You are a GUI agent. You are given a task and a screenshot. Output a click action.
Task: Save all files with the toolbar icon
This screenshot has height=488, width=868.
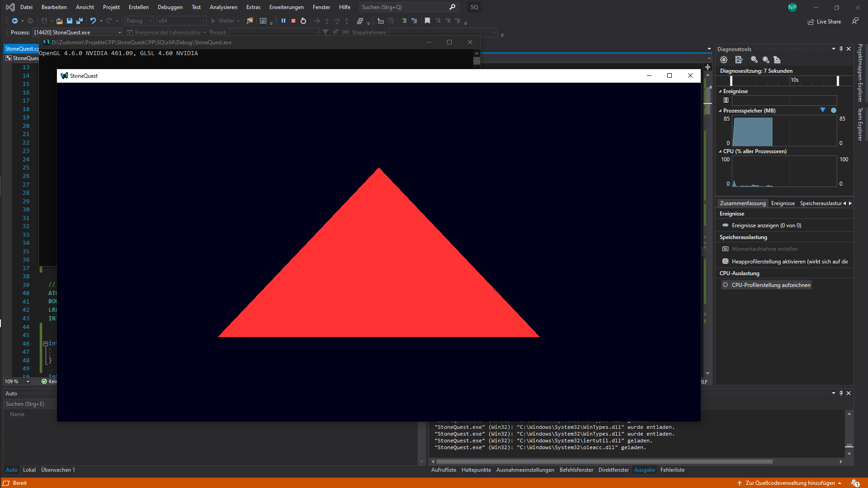pos(80,21)
